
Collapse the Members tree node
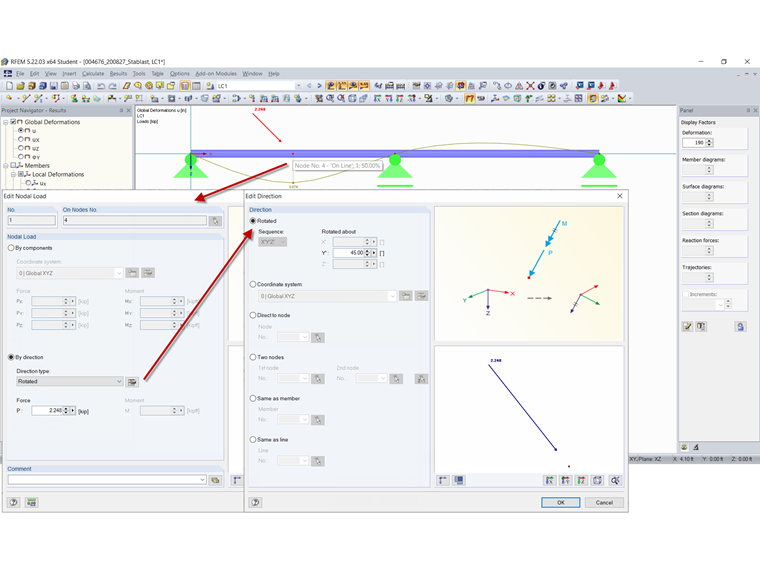(x=6, y=166)
